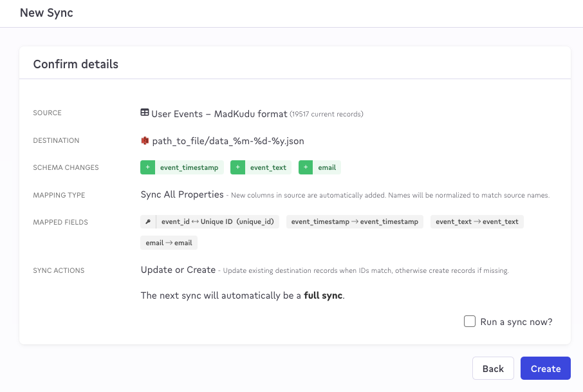The height and width of the screenshot is (392, 583).
Task: Click the event_text mapped field chip
Action: [477, 221]
